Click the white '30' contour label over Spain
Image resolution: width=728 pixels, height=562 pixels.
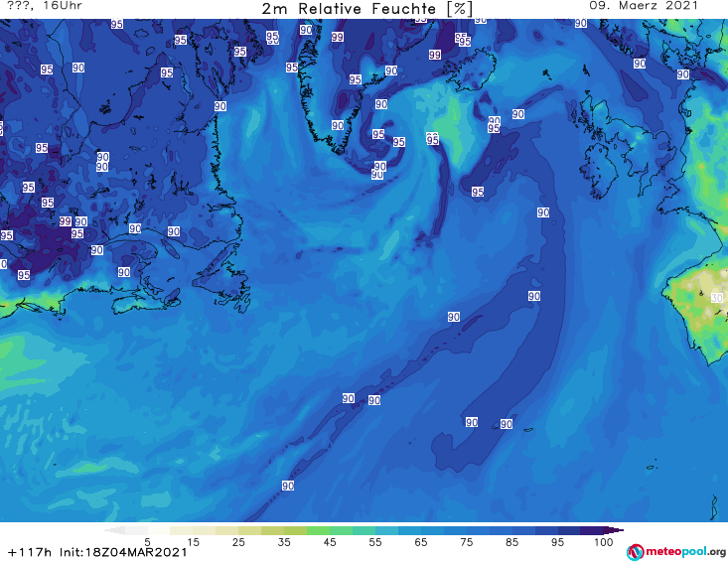pos(717,298)
